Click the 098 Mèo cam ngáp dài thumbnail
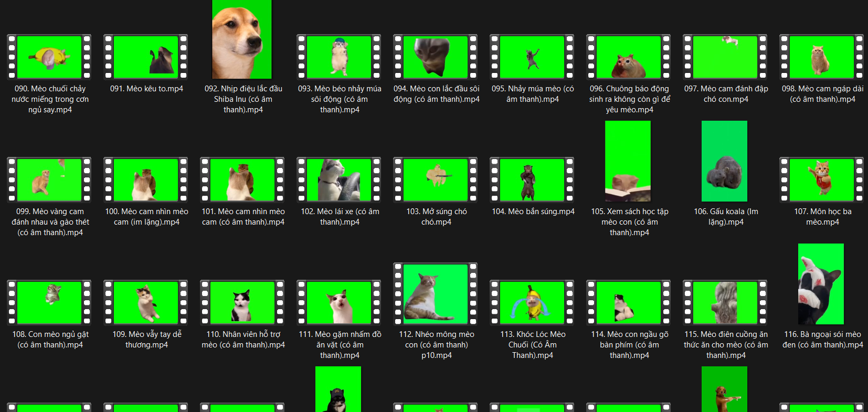The width and height of the screenshot is (868, 412). coord(822,57)
